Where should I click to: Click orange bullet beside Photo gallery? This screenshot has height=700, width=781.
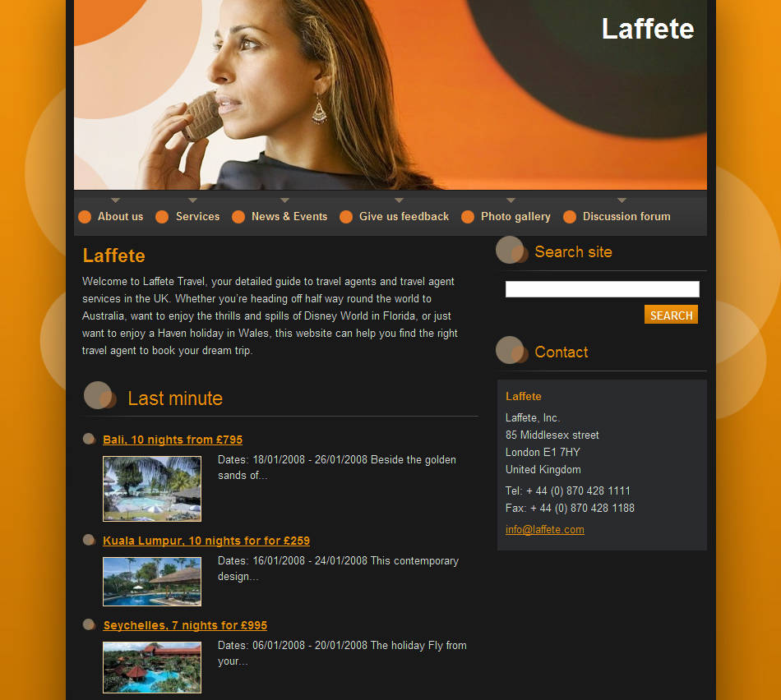click(x=468, y=217)
